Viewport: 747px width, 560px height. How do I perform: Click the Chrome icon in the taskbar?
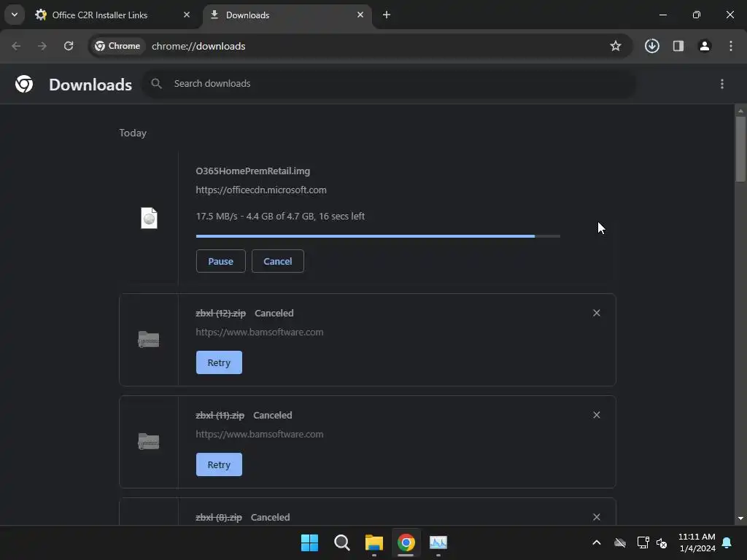[x=406, y=542]
